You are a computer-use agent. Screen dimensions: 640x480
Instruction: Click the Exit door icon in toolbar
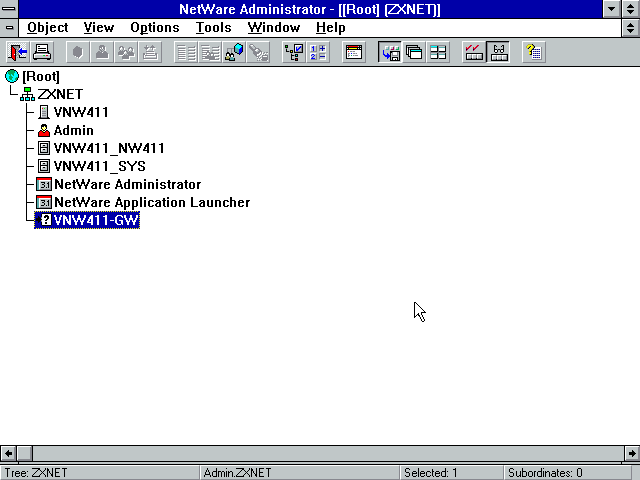tap(18, 52)
